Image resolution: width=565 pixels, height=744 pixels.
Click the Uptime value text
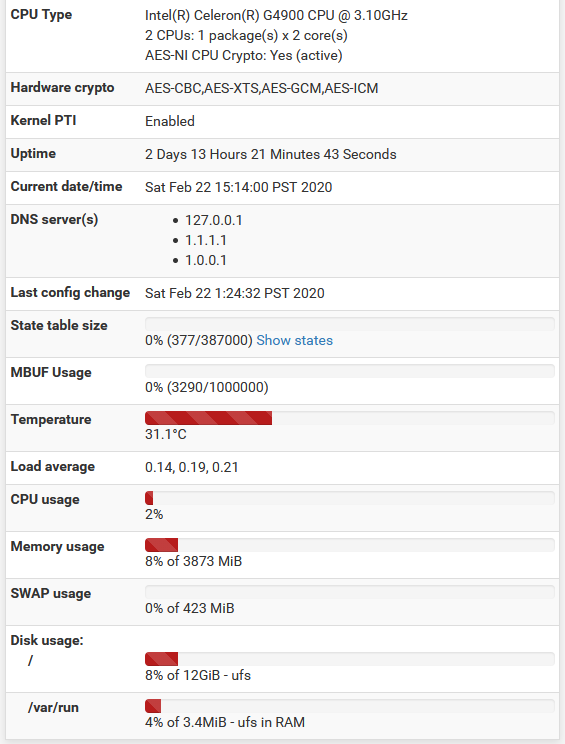[270, 154]
